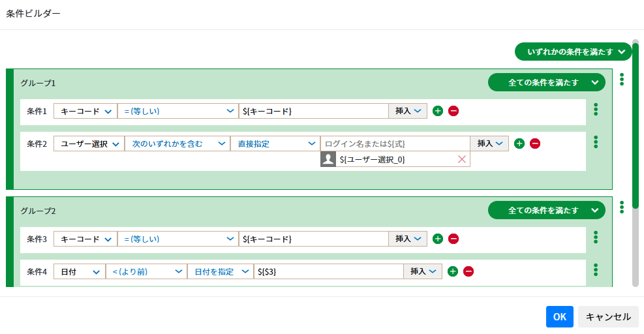The width and height of the screenshot is (644, 334).
Task: Remove 条件1 using red minus icon
Action: coord(453,111)
